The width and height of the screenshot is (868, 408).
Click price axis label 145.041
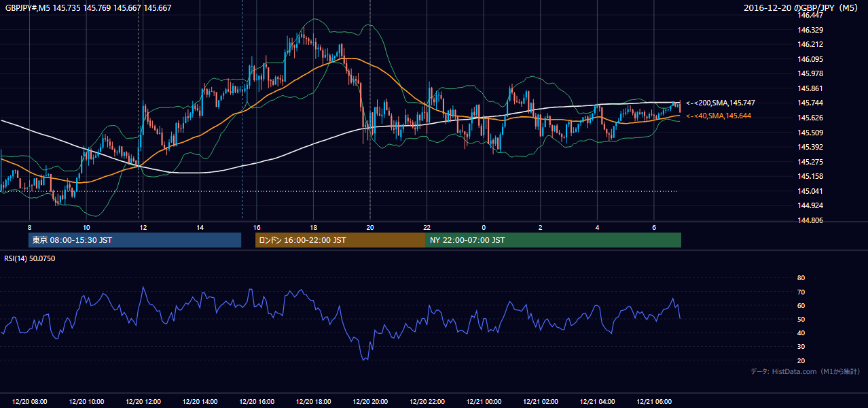click(810, 191)
